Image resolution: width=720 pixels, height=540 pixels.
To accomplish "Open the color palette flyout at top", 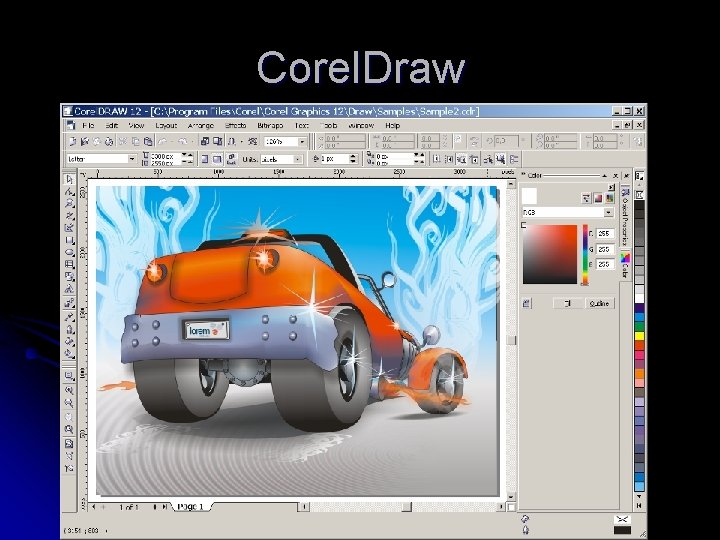I will [x=640, y=176].
